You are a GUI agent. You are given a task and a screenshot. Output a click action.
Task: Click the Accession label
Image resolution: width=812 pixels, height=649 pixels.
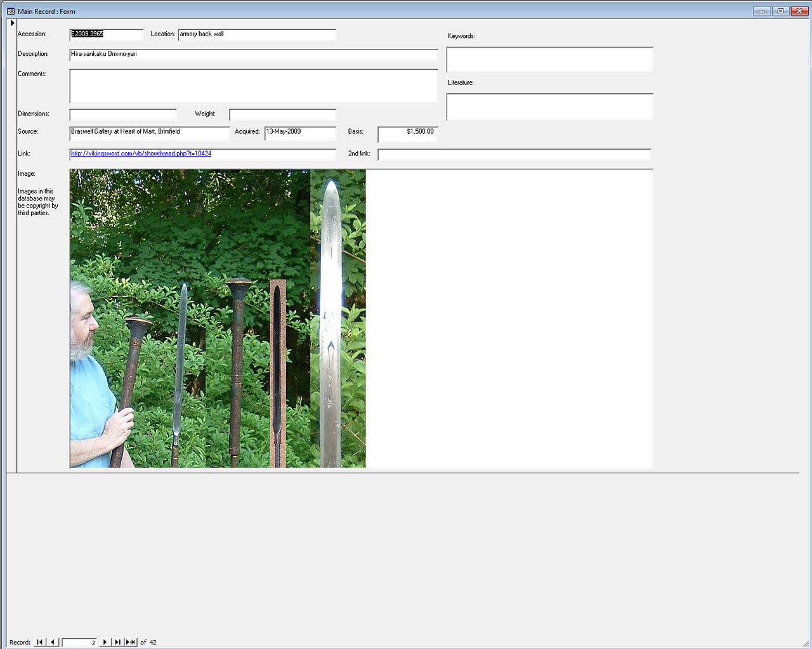pyautogui.click(x=32, y=34)
